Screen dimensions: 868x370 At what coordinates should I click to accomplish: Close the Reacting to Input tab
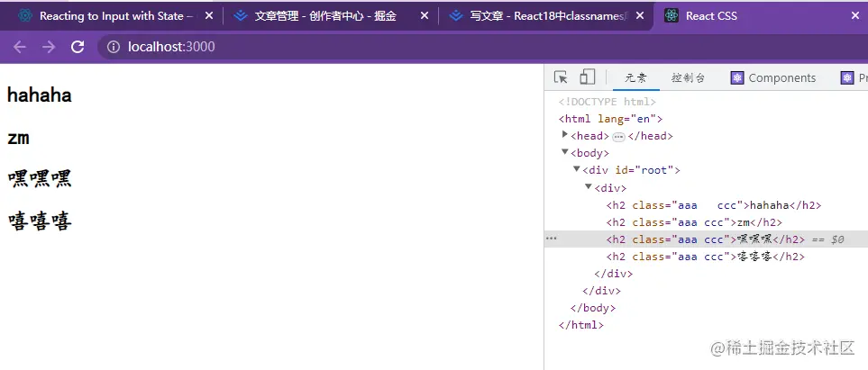coord(209,16)
